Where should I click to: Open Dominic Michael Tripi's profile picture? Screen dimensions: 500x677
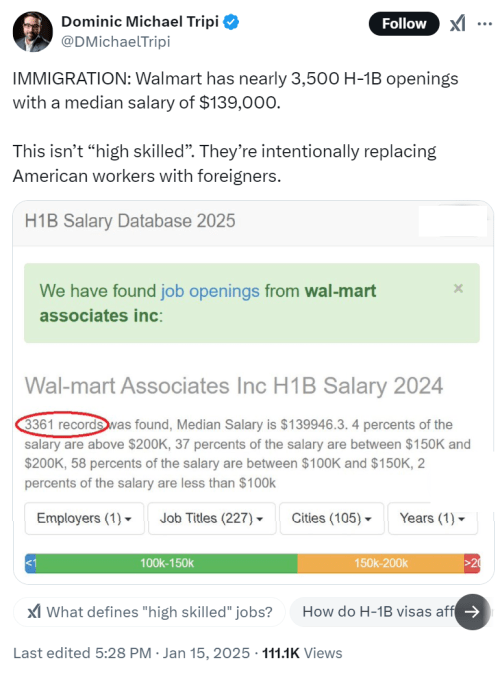click(x=33, y=32)
